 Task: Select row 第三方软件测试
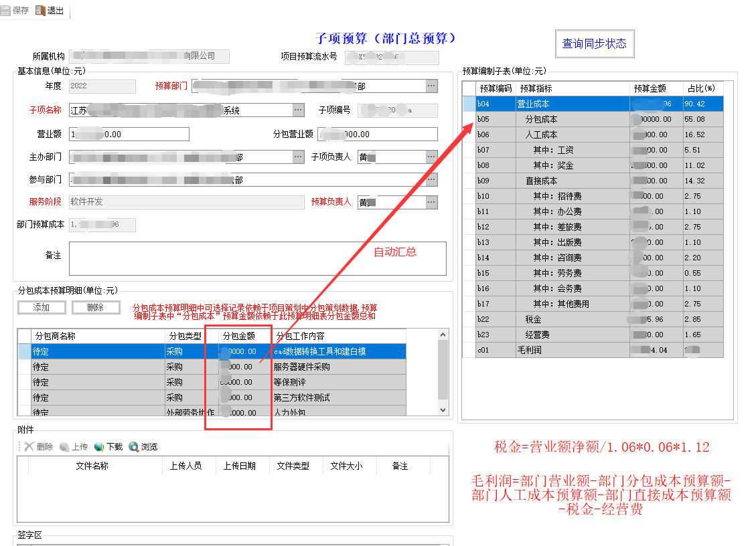[x=212, y=397]
